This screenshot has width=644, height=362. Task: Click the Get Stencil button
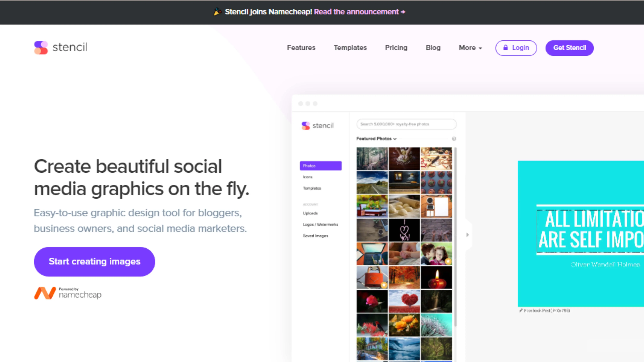570,48
